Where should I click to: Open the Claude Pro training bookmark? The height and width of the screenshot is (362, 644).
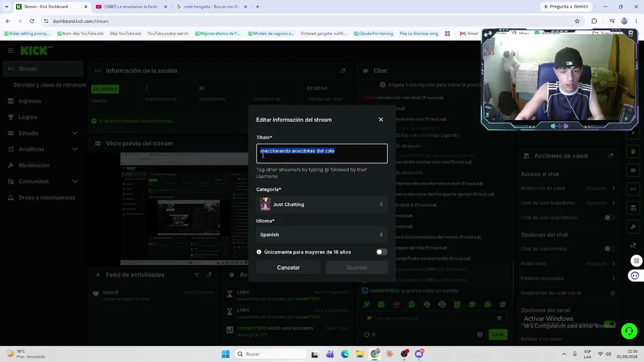click(373, 34)
